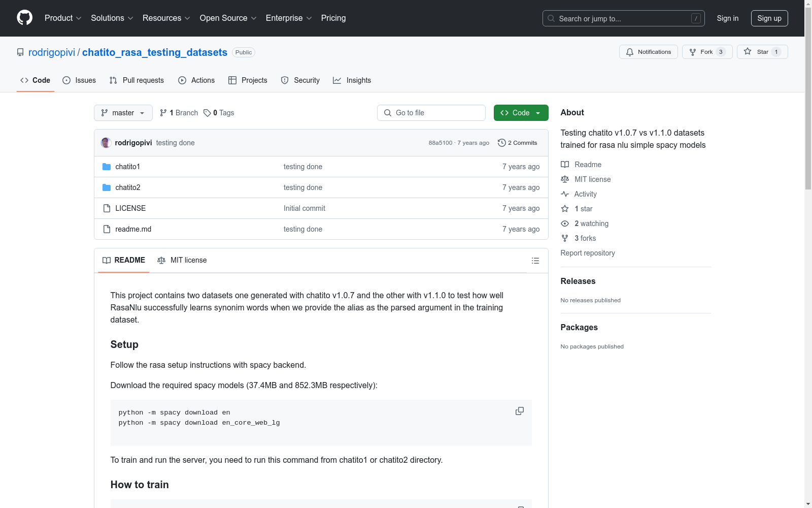The height and width of the screenshot is (508, 812).
Task: Click the fork icon beside 3 forks
Action: [x=565, y=238]
